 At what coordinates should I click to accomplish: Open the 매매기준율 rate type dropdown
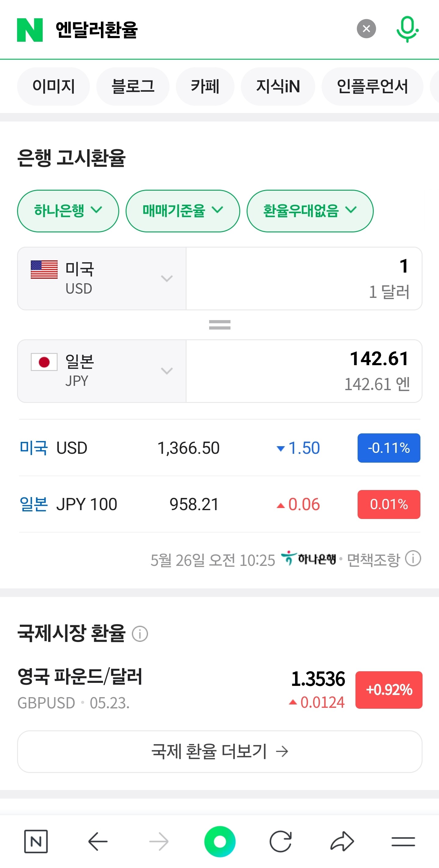(x=183, y=211)
